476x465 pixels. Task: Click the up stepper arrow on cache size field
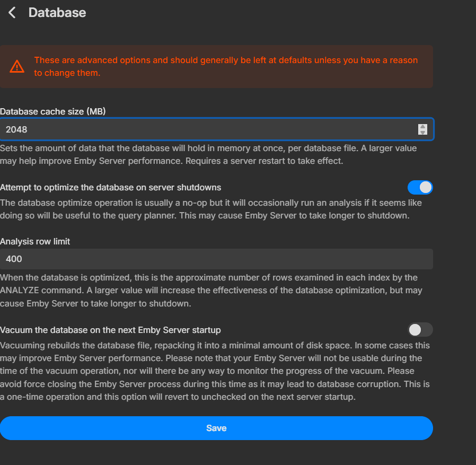pyautogui.click(x=422, y=126)
